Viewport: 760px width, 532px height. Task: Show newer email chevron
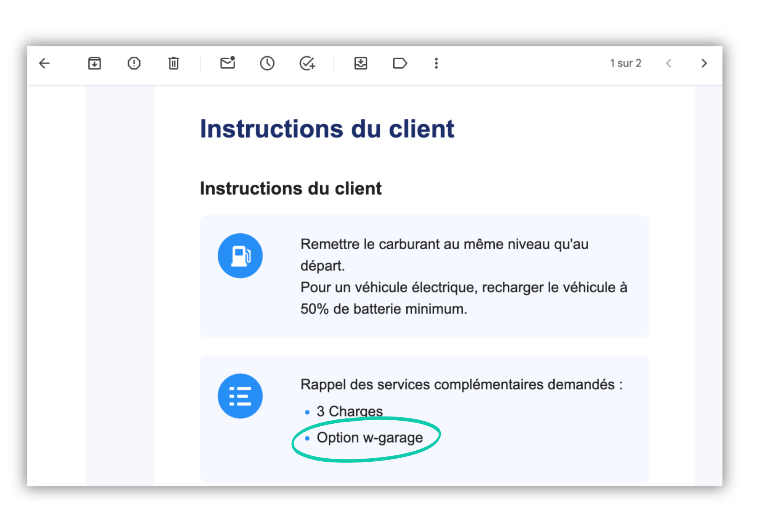669,63
